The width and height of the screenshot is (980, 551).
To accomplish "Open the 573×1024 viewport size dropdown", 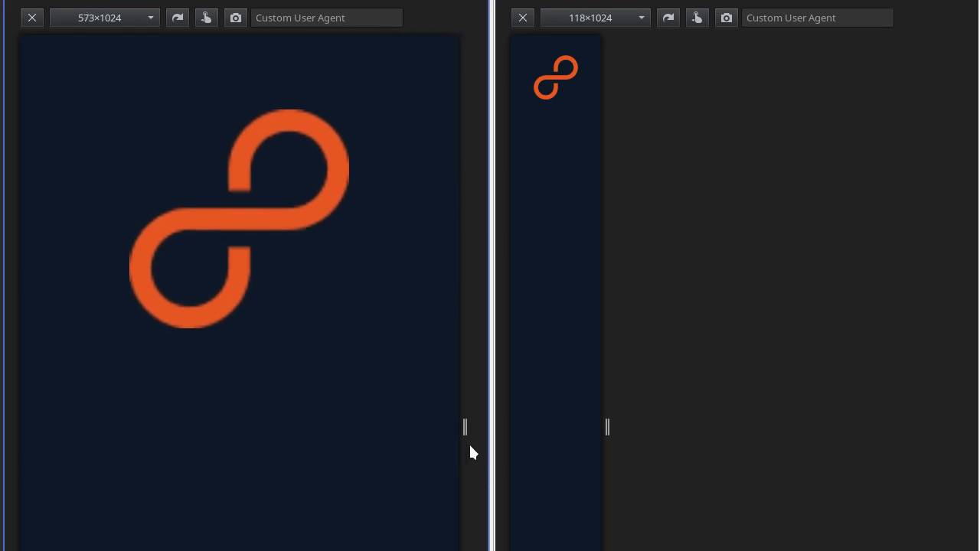I will 105,18.
